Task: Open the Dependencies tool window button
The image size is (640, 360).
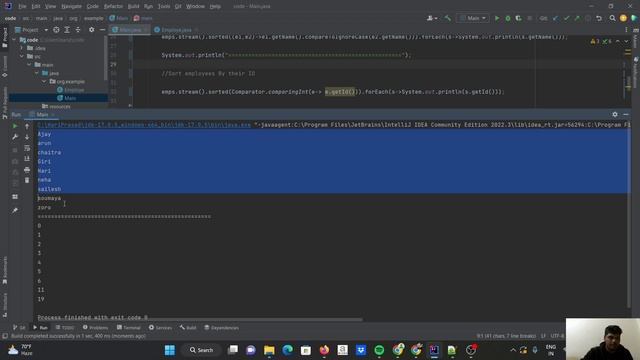Action: point(221,328)
